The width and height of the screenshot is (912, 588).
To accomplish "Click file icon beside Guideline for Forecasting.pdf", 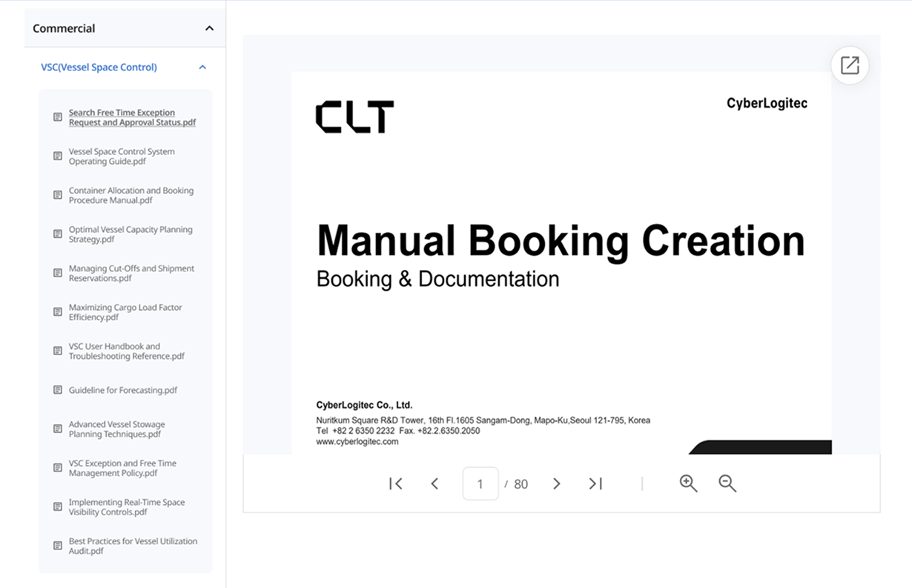I will pyautogui.click(x=58, y=390).
